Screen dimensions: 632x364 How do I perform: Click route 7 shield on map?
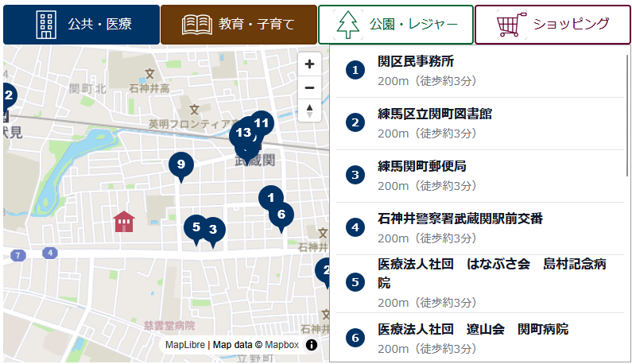tap(17, 256)
